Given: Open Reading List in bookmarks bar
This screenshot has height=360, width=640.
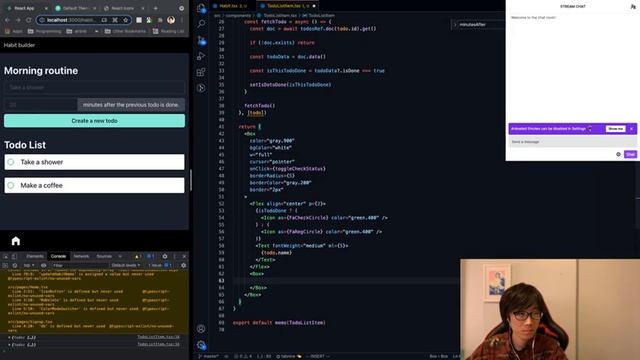Looking at the screenshot, I should click(169, 31).
